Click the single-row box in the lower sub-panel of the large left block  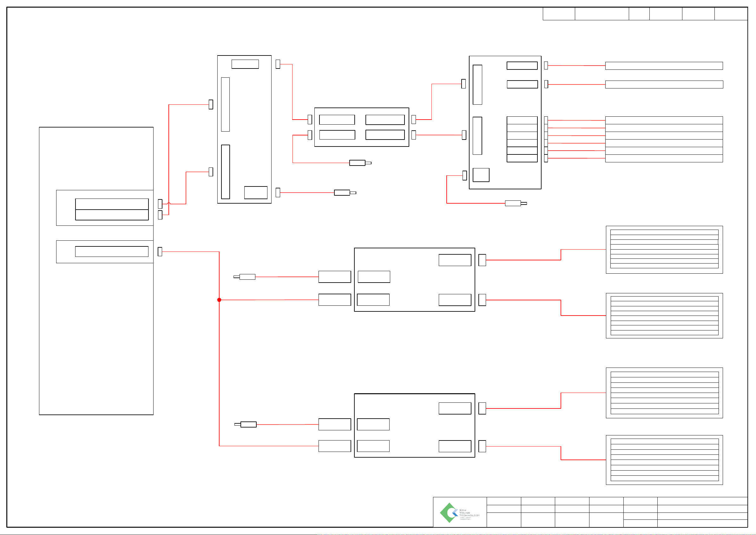[x=112, y=252]
